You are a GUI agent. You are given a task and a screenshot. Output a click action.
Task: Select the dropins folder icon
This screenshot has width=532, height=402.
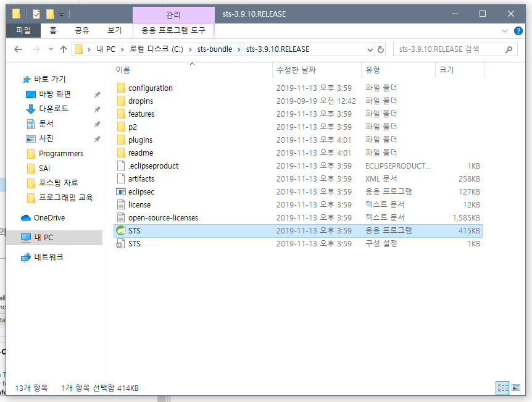coord(121,101)
